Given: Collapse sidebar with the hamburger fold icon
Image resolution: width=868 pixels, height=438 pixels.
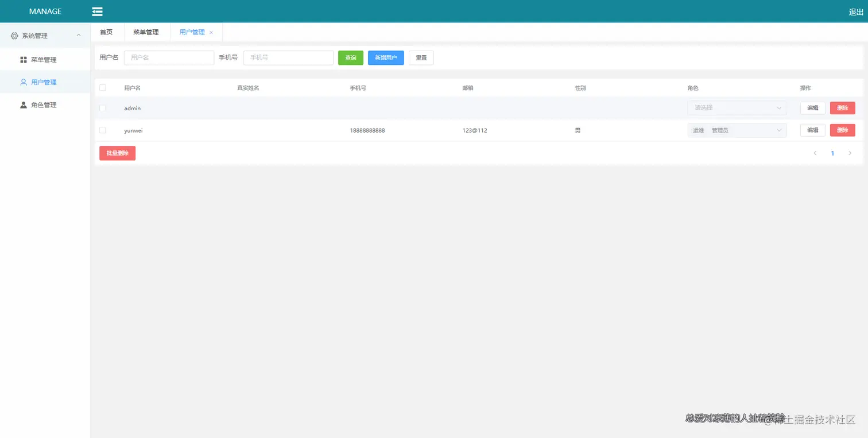Looking at the screenshot, I should point(98,11).
